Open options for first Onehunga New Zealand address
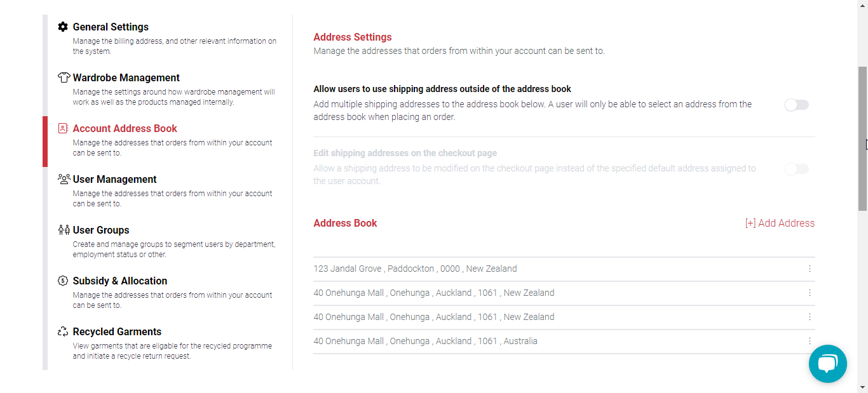868x393 pixels. point(810,293)
